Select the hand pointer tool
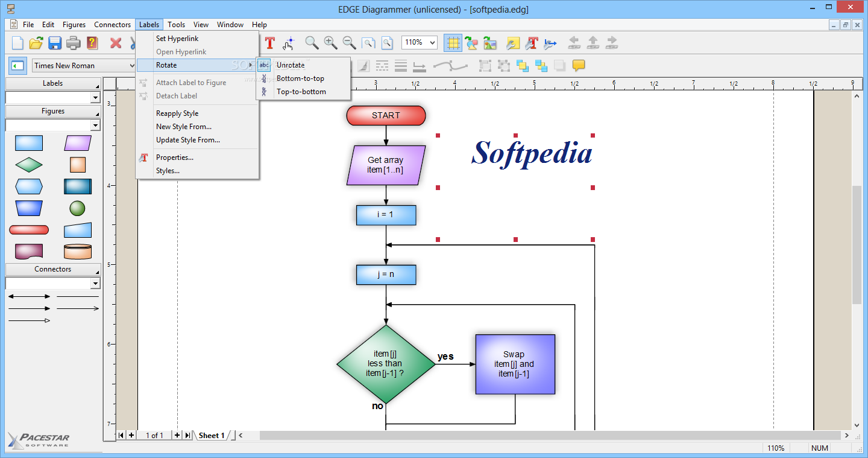This screenshot has height=458, width=868. [289, 43]
